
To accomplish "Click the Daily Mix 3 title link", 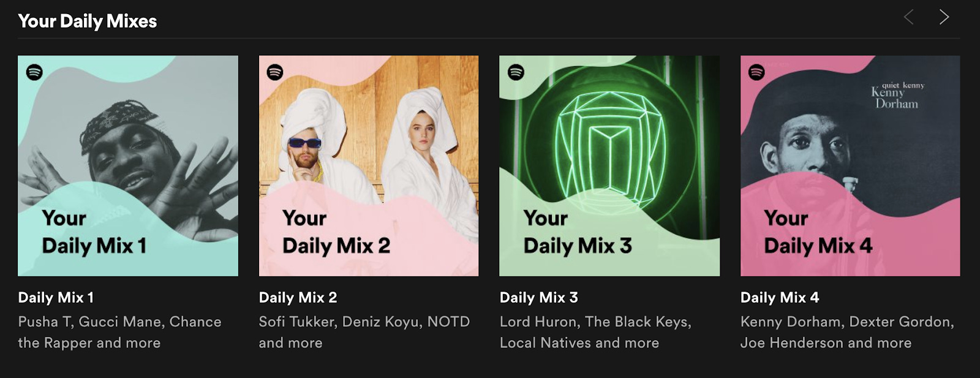I will pyautogui.click(x=539, y=298).
